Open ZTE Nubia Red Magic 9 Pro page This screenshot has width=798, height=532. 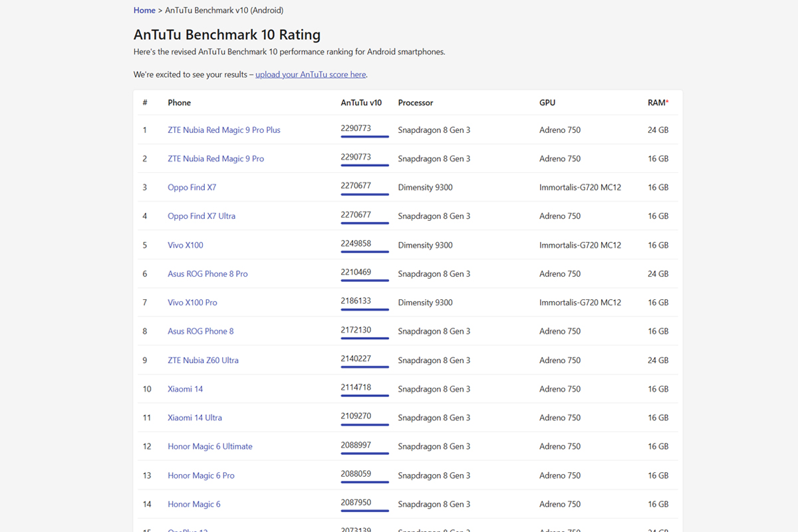click(215, 159)
